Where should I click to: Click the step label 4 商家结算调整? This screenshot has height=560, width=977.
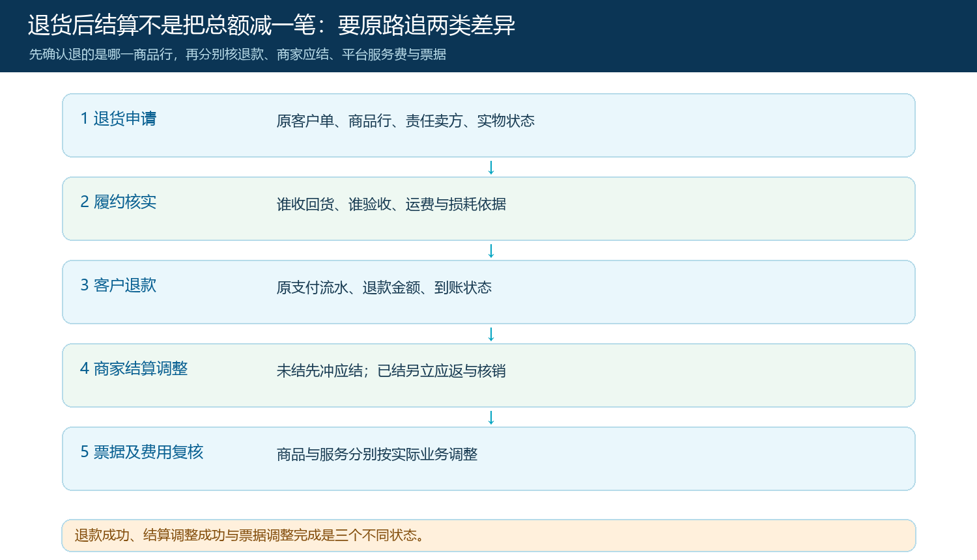pyautogui.click(x=134, y=369)
